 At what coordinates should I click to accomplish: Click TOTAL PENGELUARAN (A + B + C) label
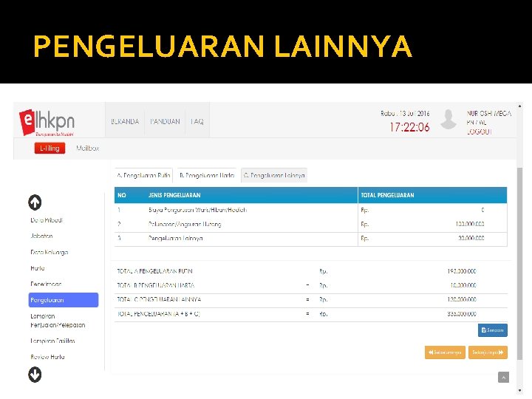click(x=158, y=314)
